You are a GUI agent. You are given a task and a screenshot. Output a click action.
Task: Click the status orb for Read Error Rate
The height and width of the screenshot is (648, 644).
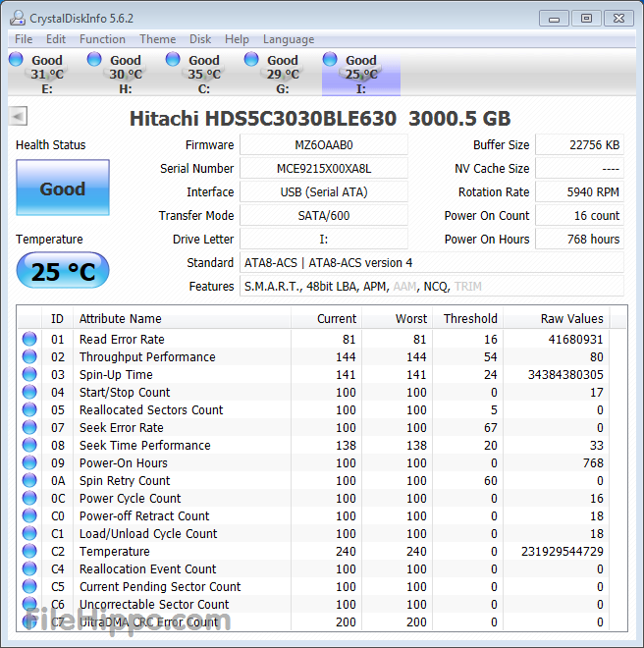pos(29,339)
